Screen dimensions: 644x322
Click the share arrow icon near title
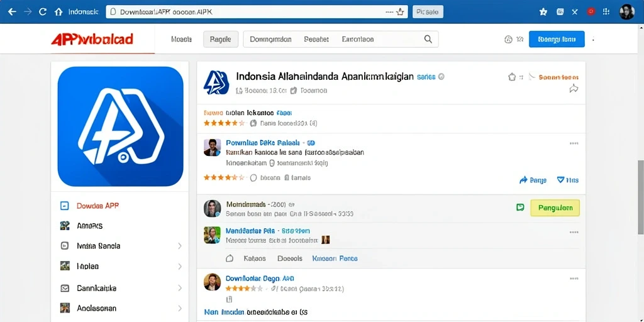point(574,88)
